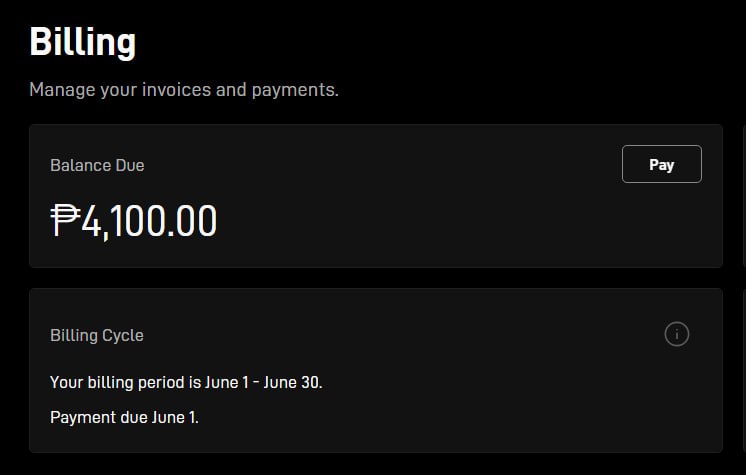Click the Pay button
The width and height of the screenshot is (746, 475).
661,165
